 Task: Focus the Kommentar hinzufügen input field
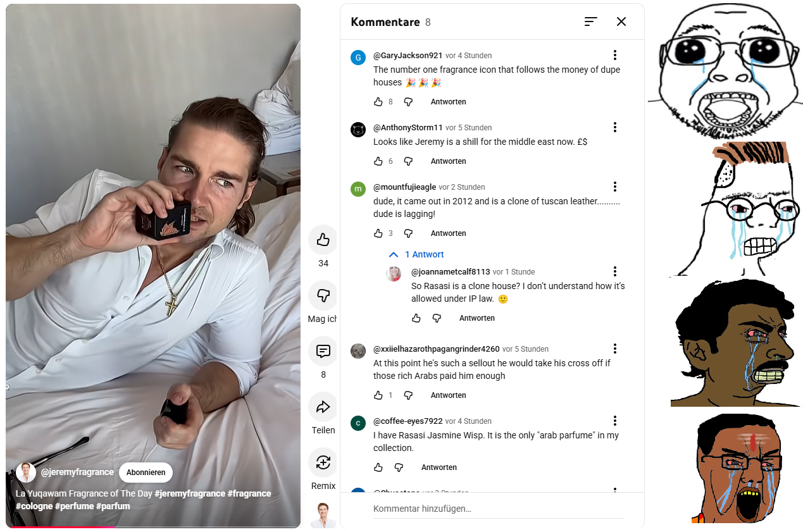pos(498,509)
